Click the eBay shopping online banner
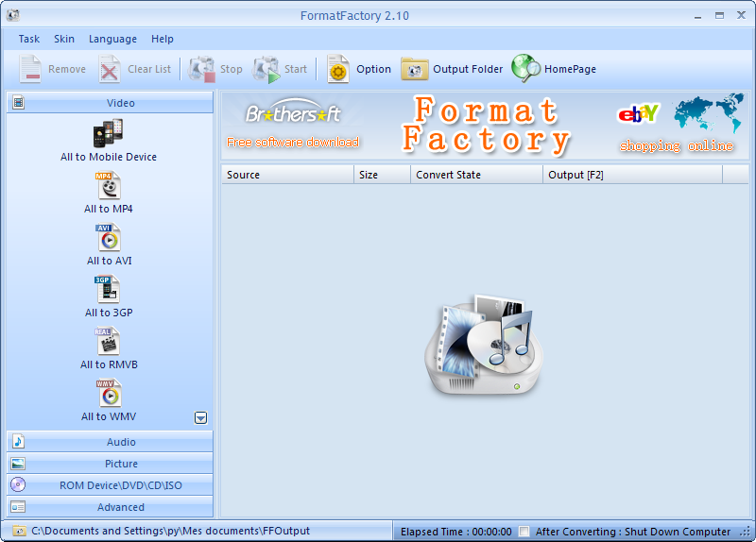Viewport: 756px width, 542px height. point(676,126)
